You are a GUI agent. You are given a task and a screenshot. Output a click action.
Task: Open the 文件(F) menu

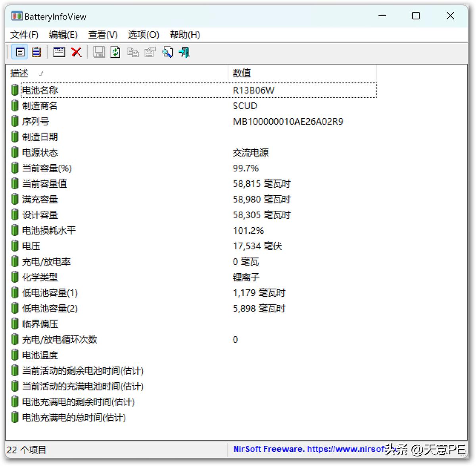pos(24,35)
